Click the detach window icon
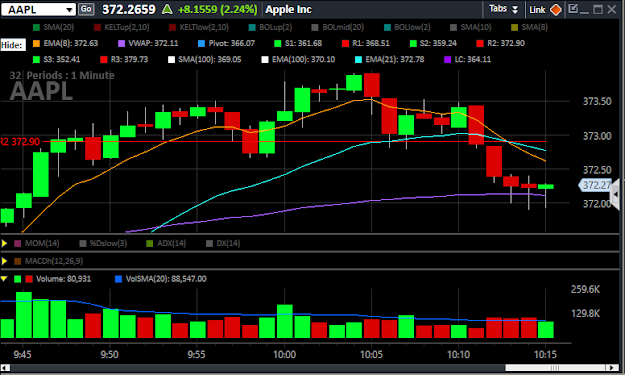Screen dimensions: 625x375 [x=573, y=9]
